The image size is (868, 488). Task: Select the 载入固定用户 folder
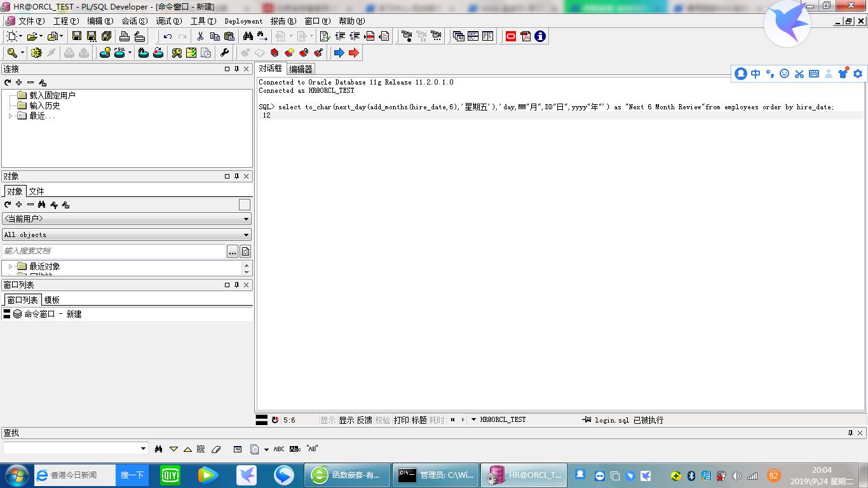[x=52, y=95]
